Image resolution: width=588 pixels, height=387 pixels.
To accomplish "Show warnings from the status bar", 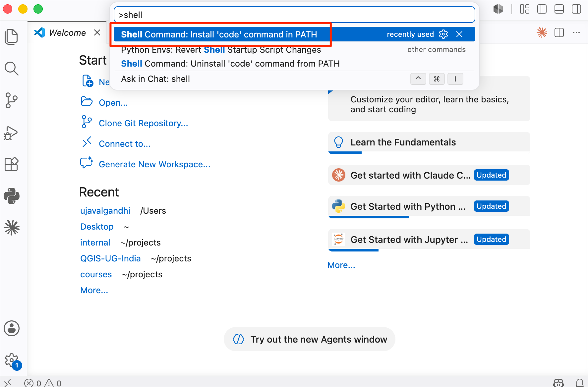I will (x=53, y=383).
